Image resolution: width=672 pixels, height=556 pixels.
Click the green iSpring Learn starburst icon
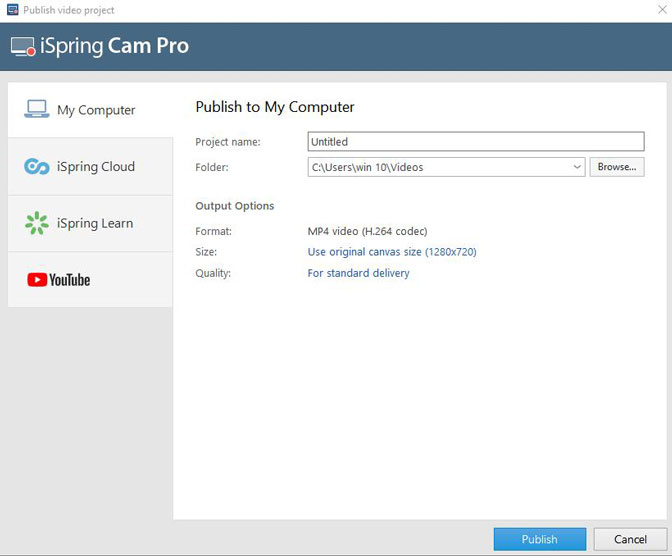[x=36, y=223]
